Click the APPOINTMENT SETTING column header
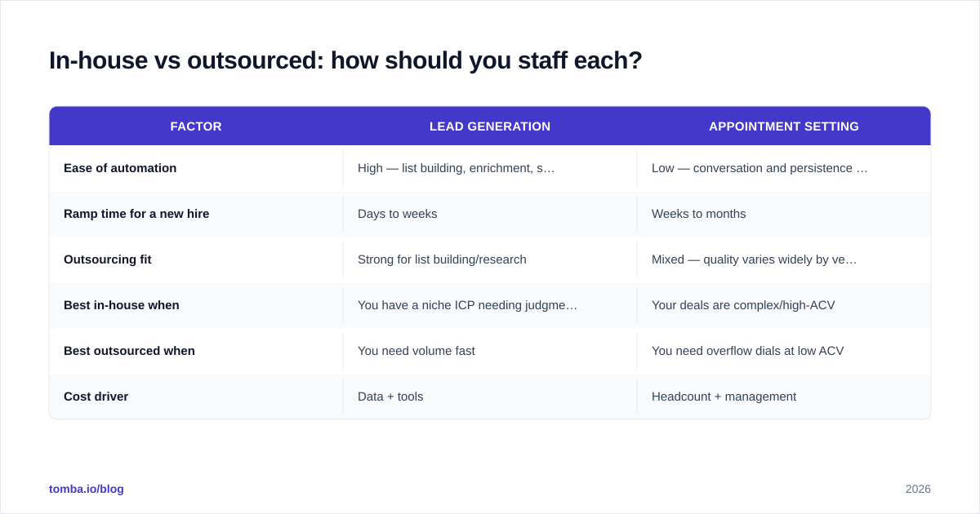The height and width of the screenshot is (514, 980). [x=784, y=126]
